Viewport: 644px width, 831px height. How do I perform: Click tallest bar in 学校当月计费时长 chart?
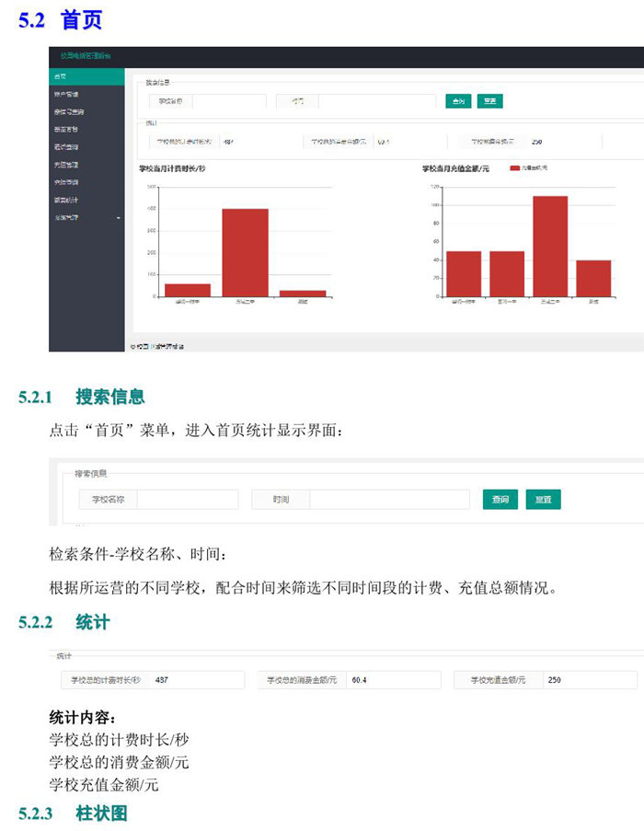coord(245,251)
